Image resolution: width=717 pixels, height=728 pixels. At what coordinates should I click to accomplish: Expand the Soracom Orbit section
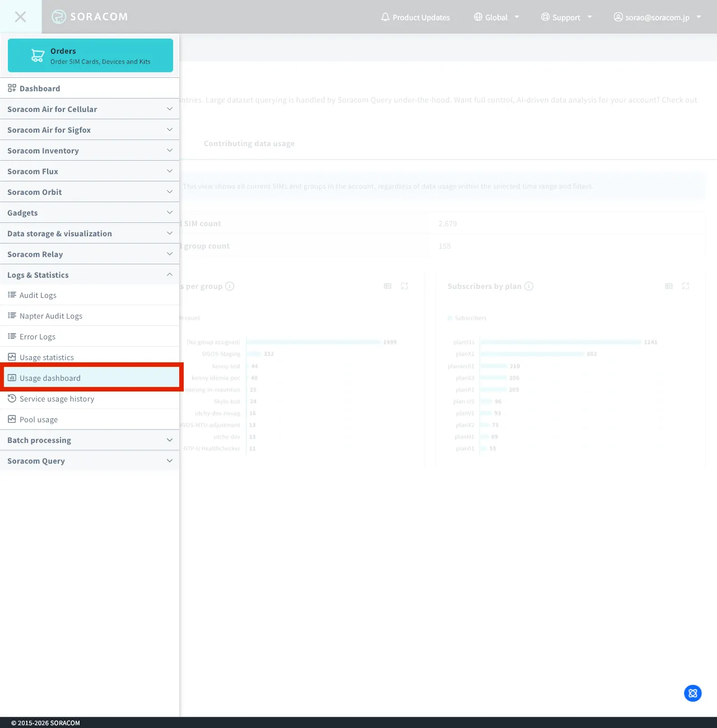[x=90, y=192]
